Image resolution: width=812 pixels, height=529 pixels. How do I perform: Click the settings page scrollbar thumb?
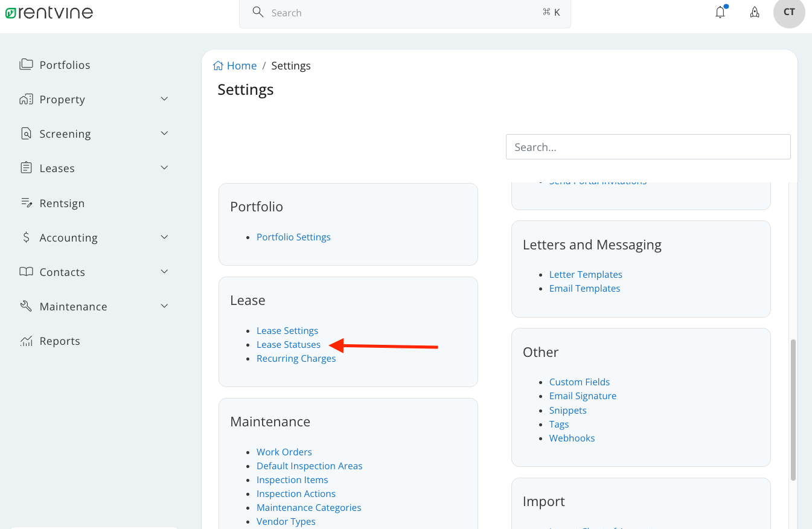click(x=793, y=409)
